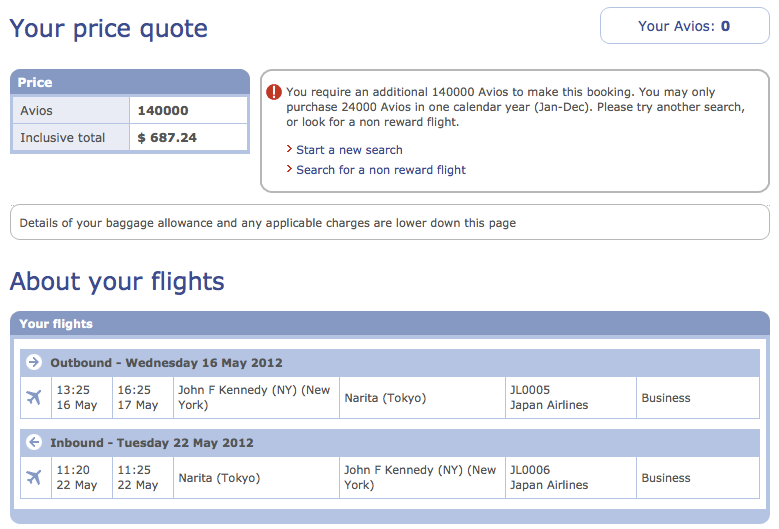Screen dimensions: 779x529
Task: Click the $ 687.24 inclusive total
Action: click(x=167, y=138)
